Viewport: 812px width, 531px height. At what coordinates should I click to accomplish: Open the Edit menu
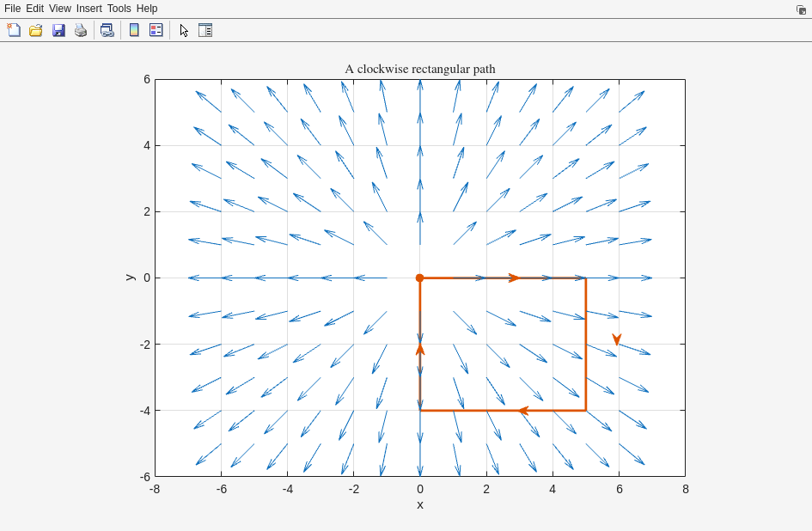click(x=34, y=9)
